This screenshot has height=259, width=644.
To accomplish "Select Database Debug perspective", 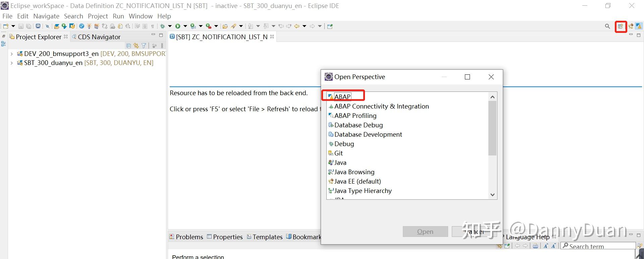I will click(x=356, y=125).
